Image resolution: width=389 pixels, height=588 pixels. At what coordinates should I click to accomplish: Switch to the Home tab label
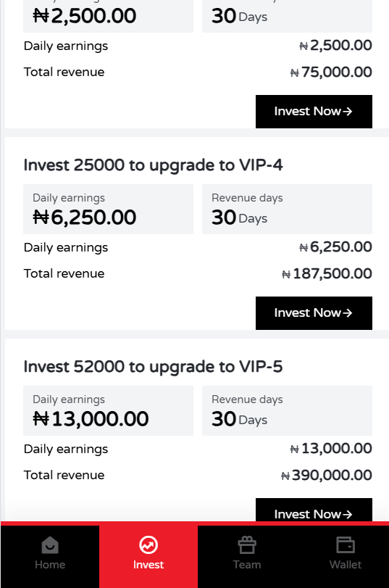pyautogui.click(x=50, y=564)
